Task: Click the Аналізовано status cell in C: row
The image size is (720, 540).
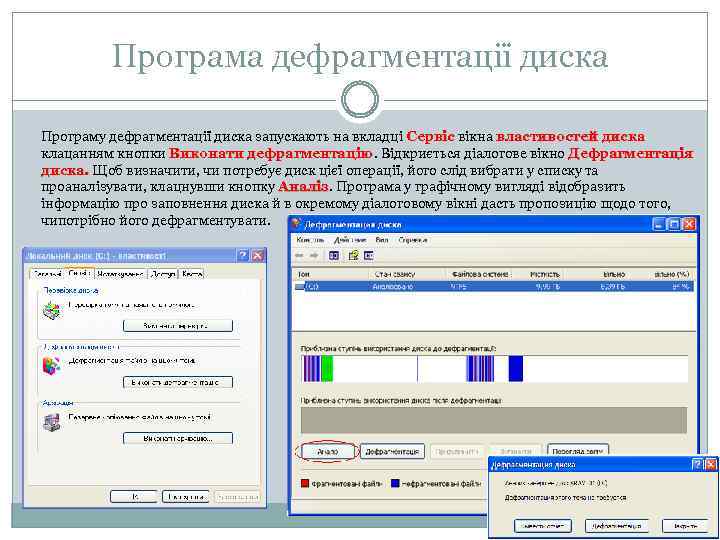Action: (394, 287)
